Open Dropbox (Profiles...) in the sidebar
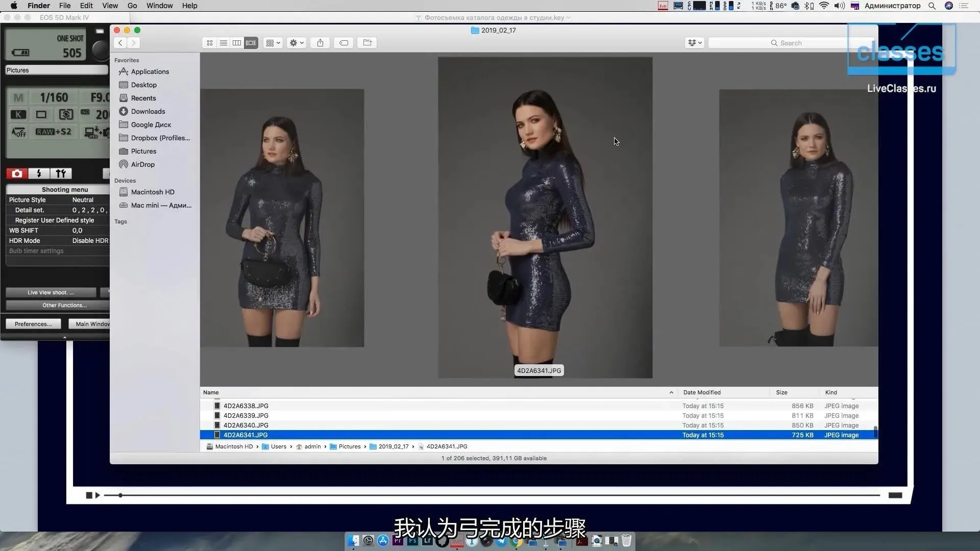The image size is (980, 551). (x=160, y=138)
